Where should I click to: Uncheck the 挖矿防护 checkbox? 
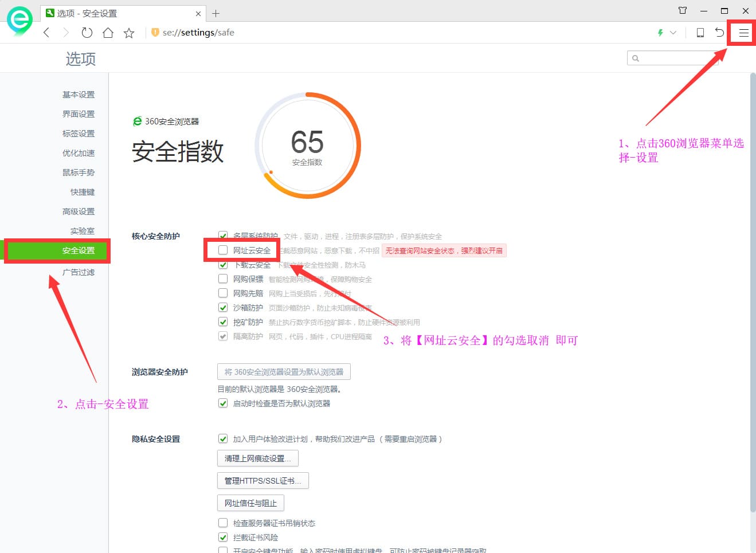(x=223, y=322)
